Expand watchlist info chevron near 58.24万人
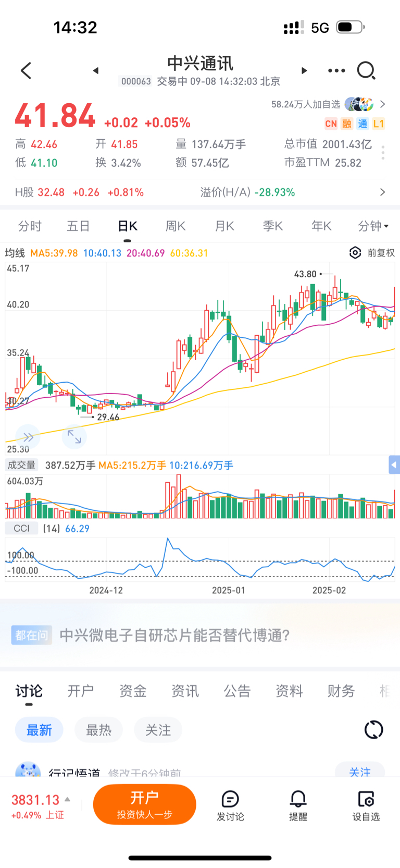This screenshot has height=868, width=400. pos(383,104)
